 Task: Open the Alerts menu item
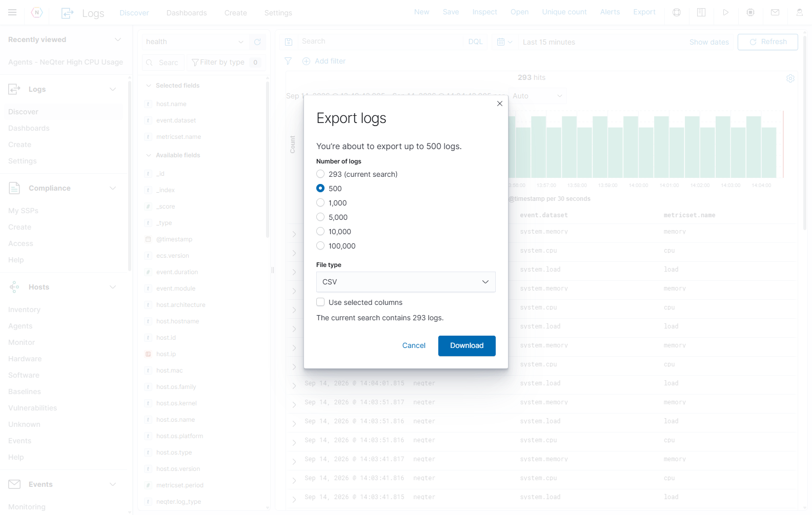pos(610,12)
